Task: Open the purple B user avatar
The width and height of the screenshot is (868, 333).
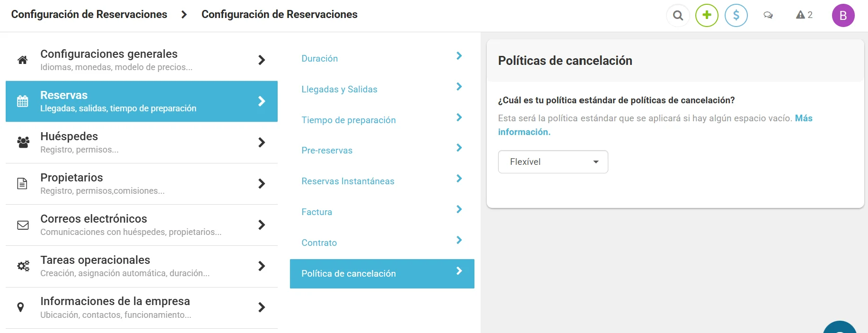Action: 843,16
